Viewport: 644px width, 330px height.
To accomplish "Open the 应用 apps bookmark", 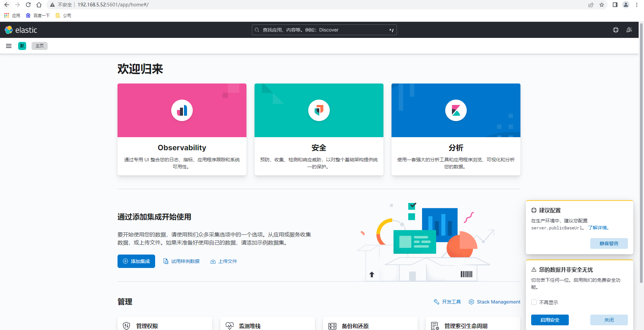I will click(x=12, y=15).
